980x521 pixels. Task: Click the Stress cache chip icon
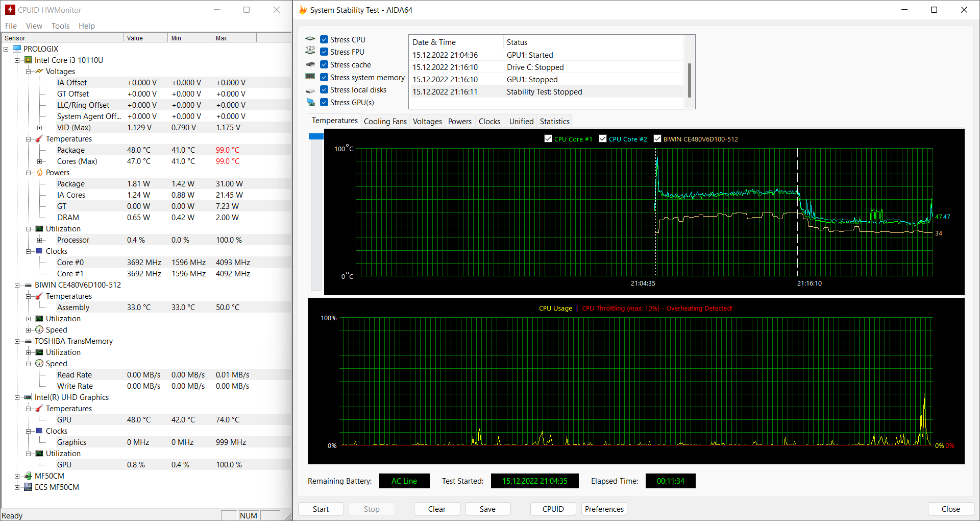point(310,64)
